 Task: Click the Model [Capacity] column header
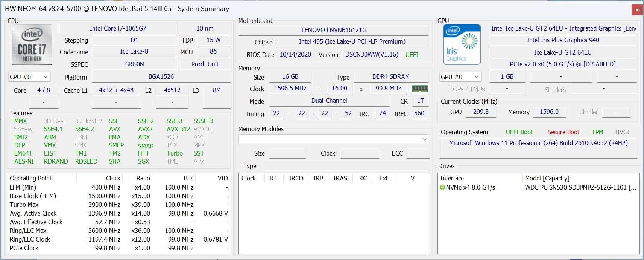581,178
